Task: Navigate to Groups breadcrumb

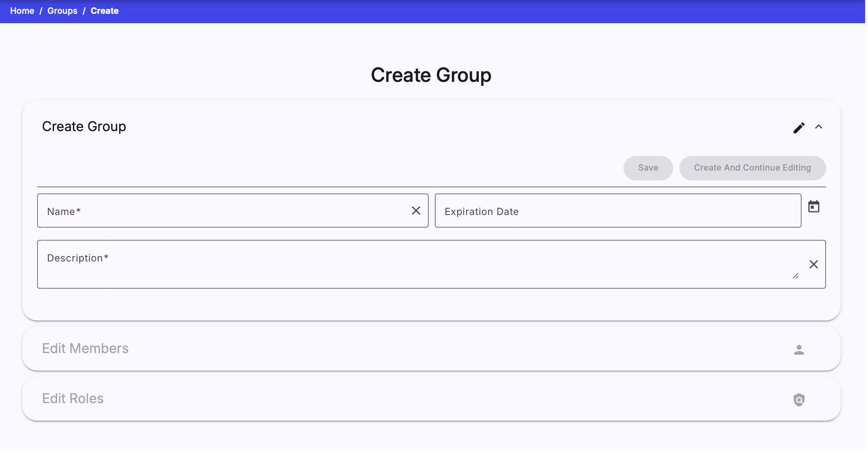Action: (62, 11)
